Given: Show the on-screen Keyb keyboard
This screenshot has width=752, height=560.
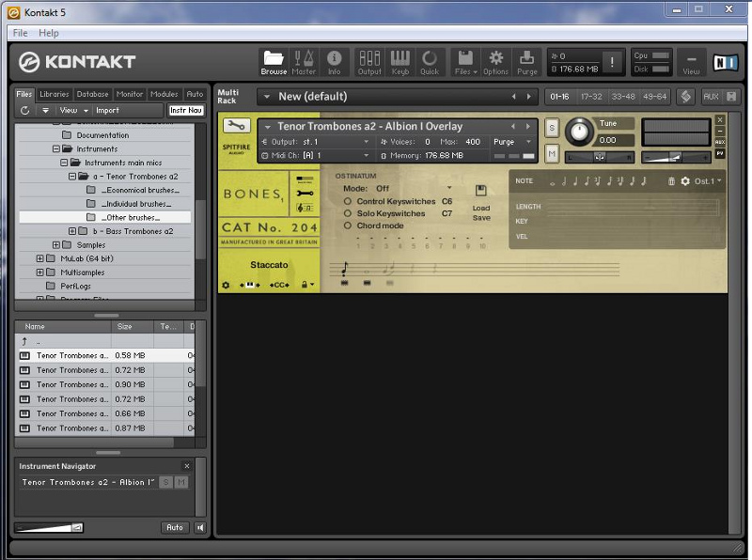Looking at the screenshot, I should (400, 62).
